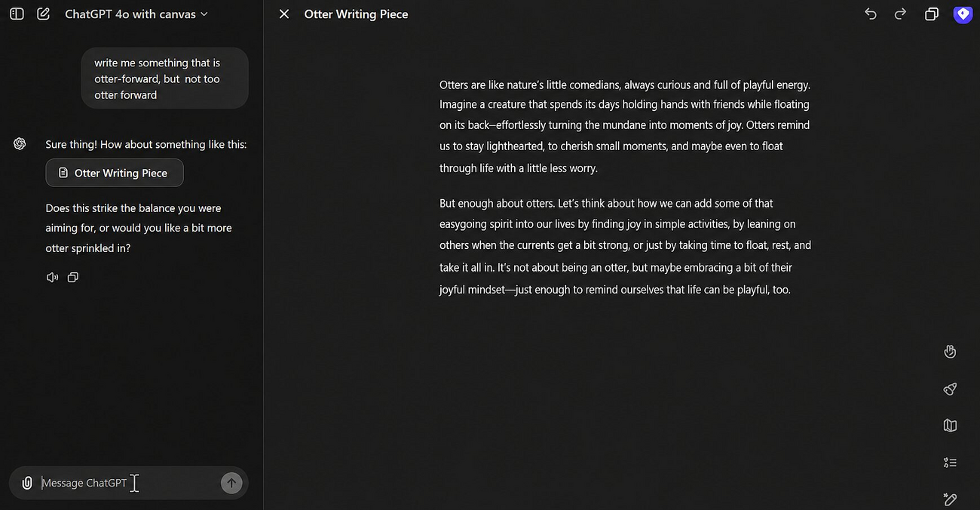Read the response aloud with speaker icon

pyautogui.click(x=52, y=277)
